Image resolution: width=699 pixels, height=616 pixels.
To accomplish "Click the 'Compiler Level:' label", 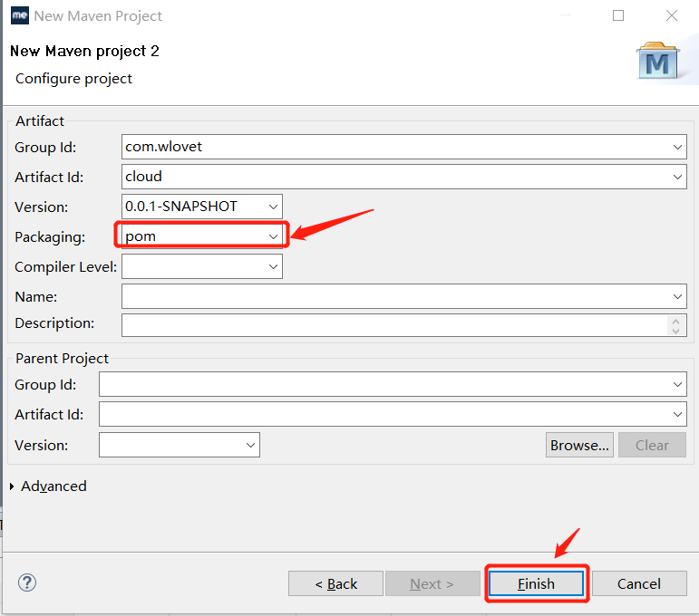I will [x=65, y=267].
